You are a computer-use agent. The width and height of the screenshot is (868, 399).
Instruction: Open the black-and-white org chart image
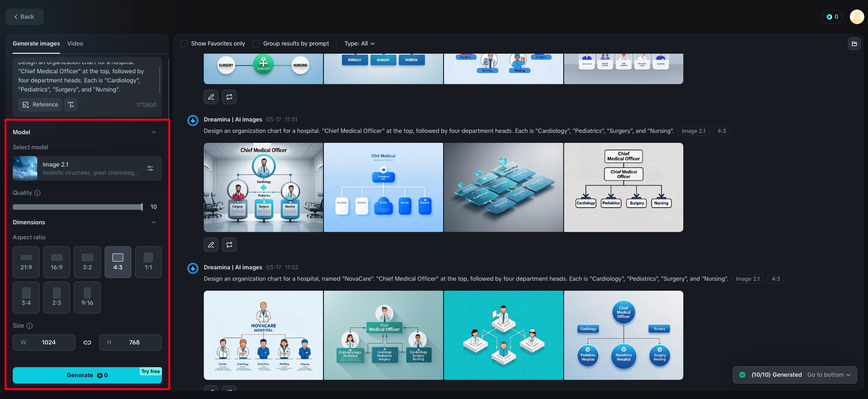(x=624, y=187)
